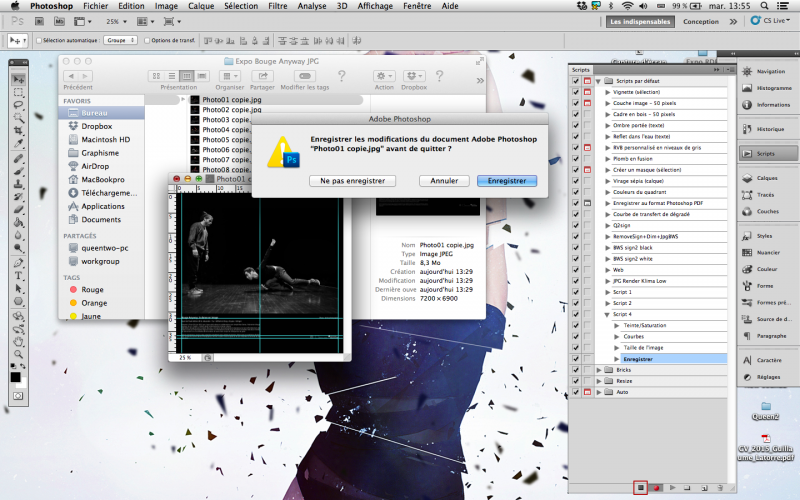The width and height of the screenshot is (800, 500).
Task: Toggle checkmark for Vignette (sélection) script
Action: pos(576,92)
